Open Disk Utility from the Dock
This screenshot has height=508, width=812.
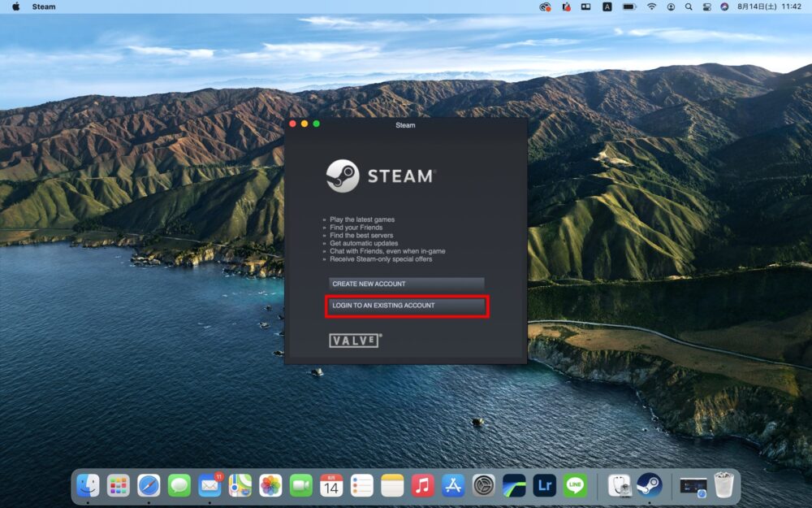[619, 486]
